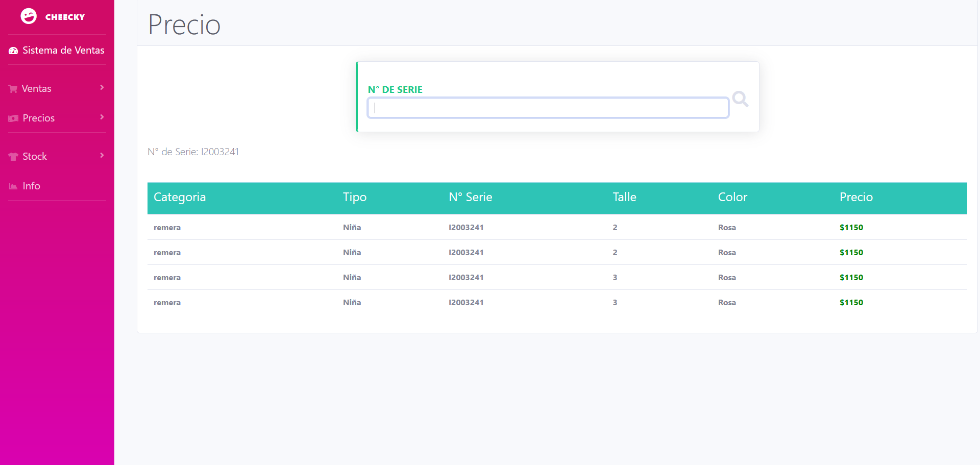Open the search next to the serie field

tap(740, 99)
